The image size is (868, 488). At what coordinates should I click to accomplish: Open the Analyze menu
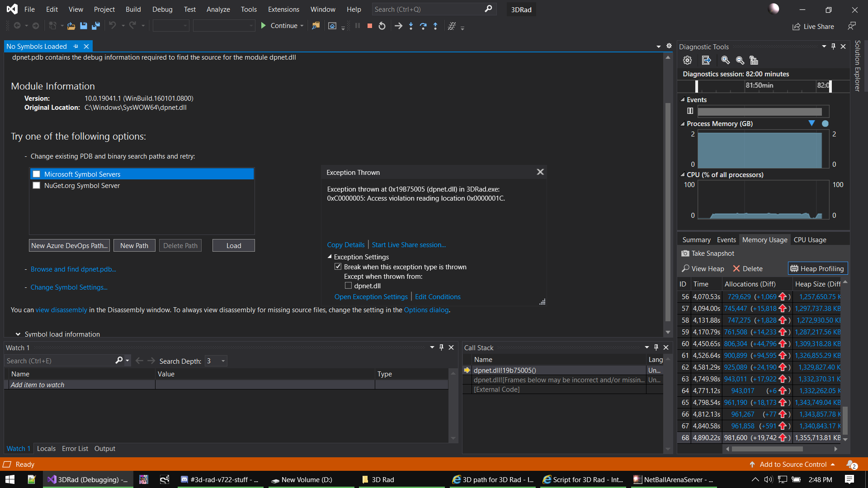coord(218,9)
